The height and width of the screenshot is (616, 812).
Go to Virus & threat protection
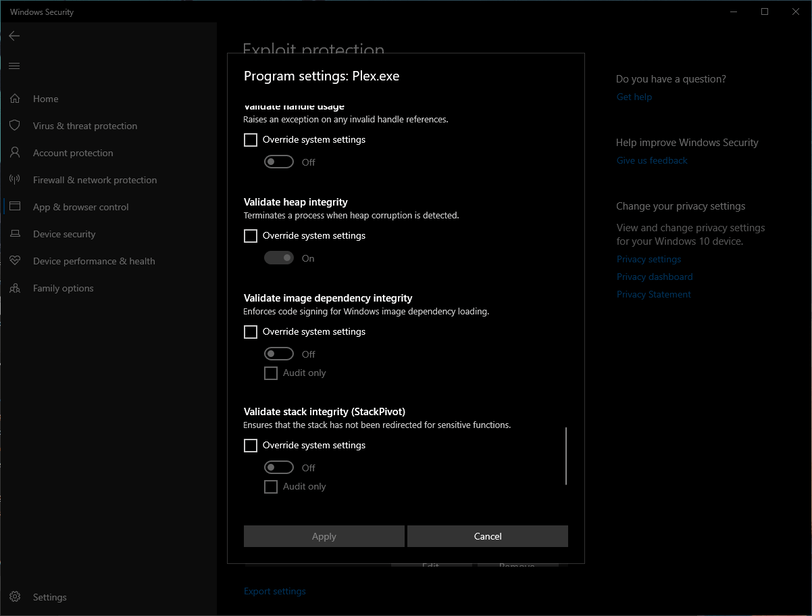click(85, 126)
